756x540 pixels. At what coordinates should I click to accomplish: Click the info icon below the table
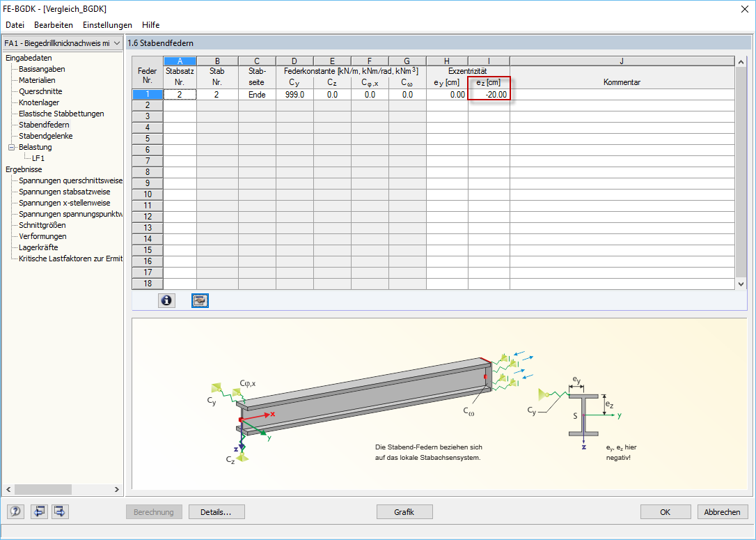click(166, 300)
